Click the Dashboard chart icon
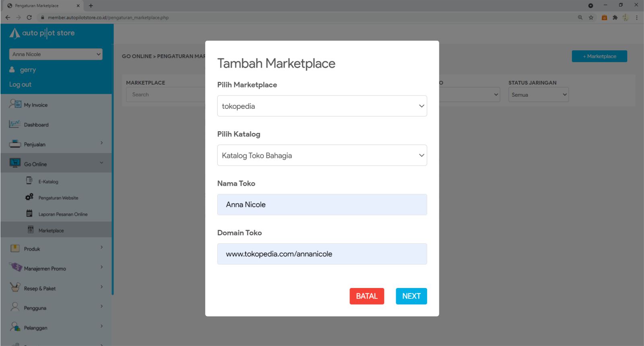The width and height of the screenshot is (644, 346). click(x=15, y=124)
